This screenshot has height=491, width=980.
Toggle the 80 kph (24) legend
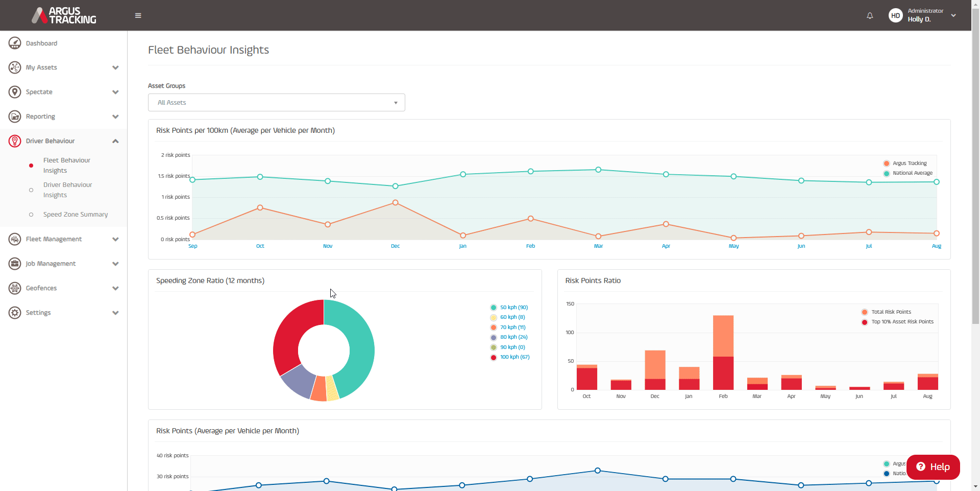(x=509, y=337)
